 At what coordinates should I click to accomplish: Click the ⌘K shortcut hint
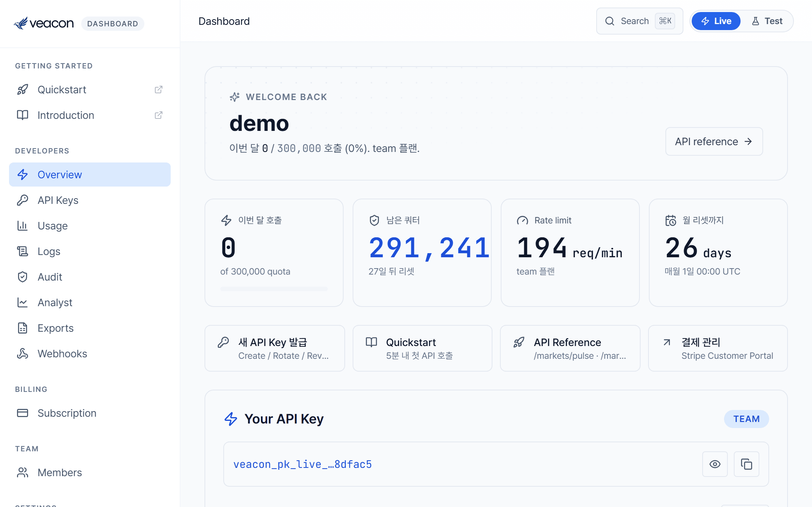coord(665,21)
